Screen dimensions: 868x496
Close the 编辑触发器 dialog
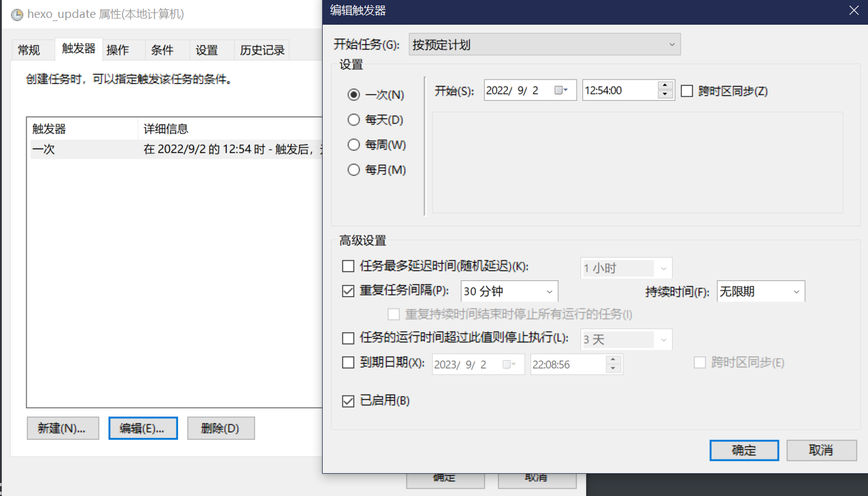(x=854, y=11)
